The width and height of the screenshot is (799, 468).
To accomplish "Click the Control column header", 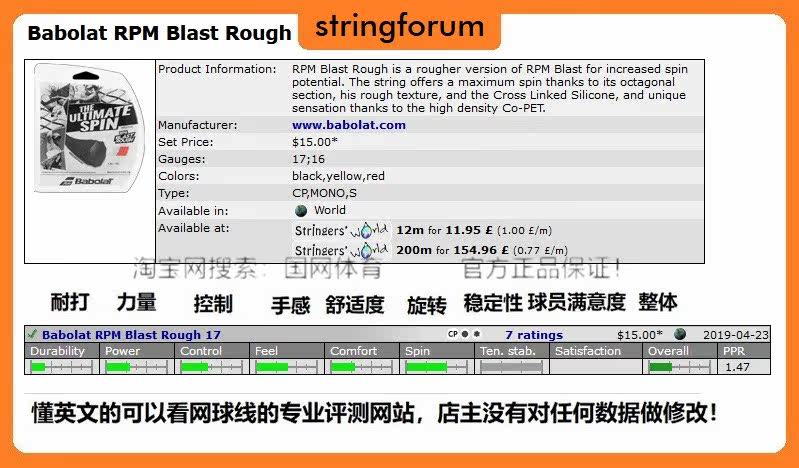I will [212, 351].
